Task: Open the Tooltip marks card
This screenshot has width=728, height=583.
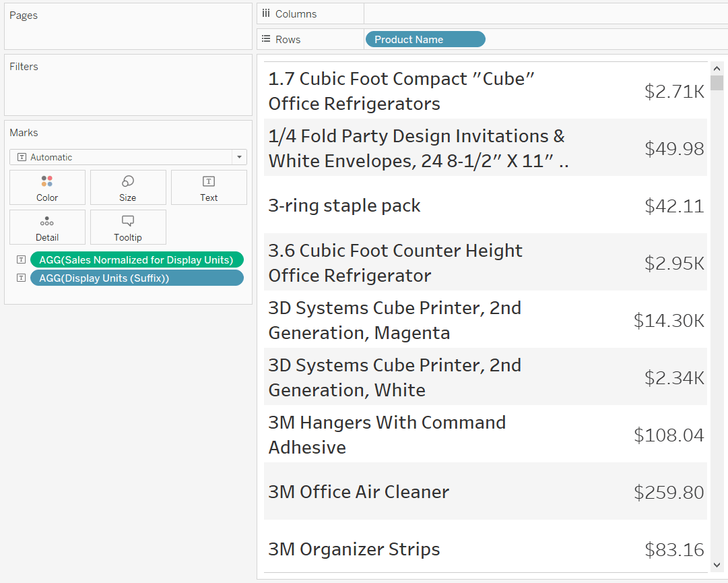Action: click(x=128, y=227)
